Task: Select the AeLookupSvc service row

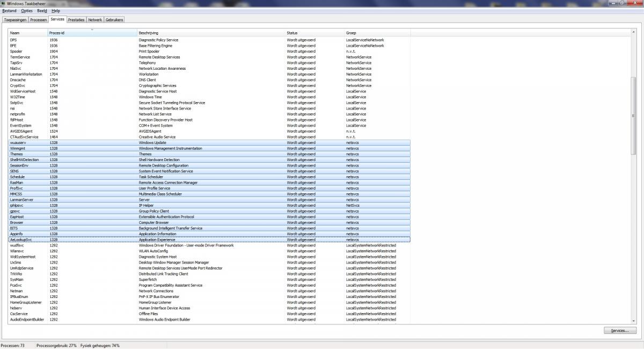Action: [210, 239]
